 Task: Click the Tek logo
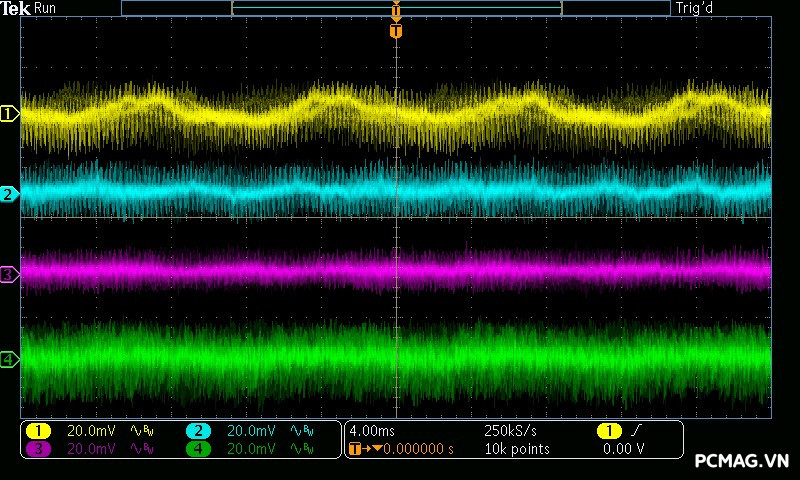click(x=15, y=8)
